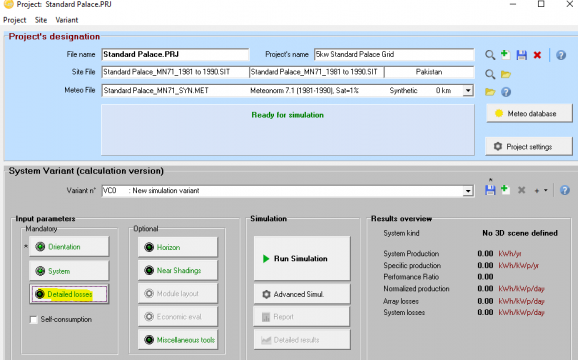Open the Site menu
This screenshot has height=360, width=578.
point(41,20)
